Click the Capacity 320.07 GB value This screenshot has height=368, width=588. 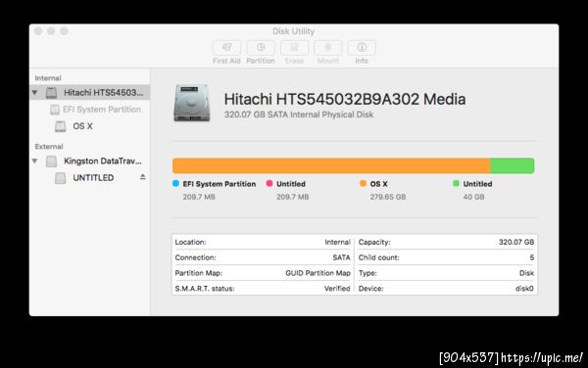516,242
